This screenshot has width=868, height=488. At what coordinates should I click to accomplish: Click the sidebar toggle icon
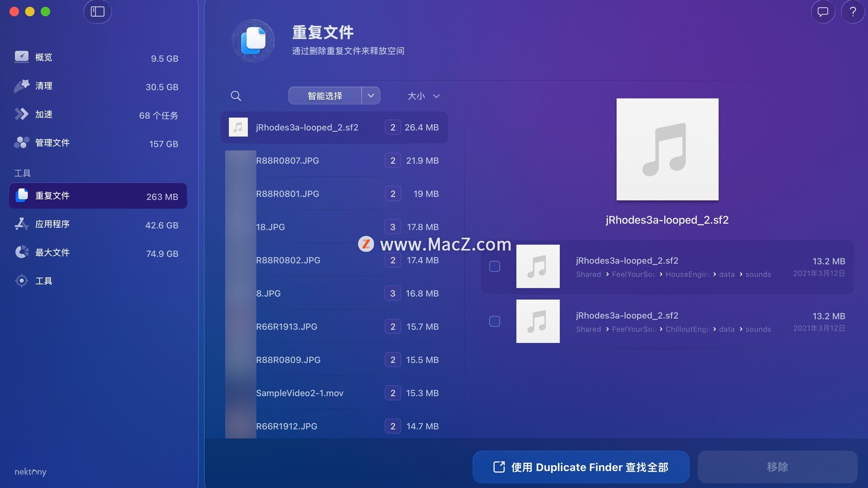click(x=97, y=12)
